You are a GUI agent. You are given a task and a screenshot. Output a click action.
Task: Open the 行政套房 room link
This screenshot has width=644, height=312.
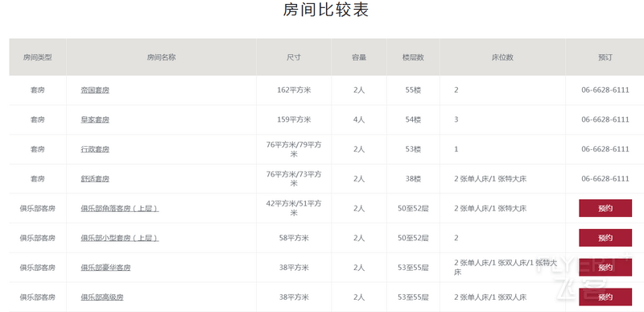coord(95,149)
